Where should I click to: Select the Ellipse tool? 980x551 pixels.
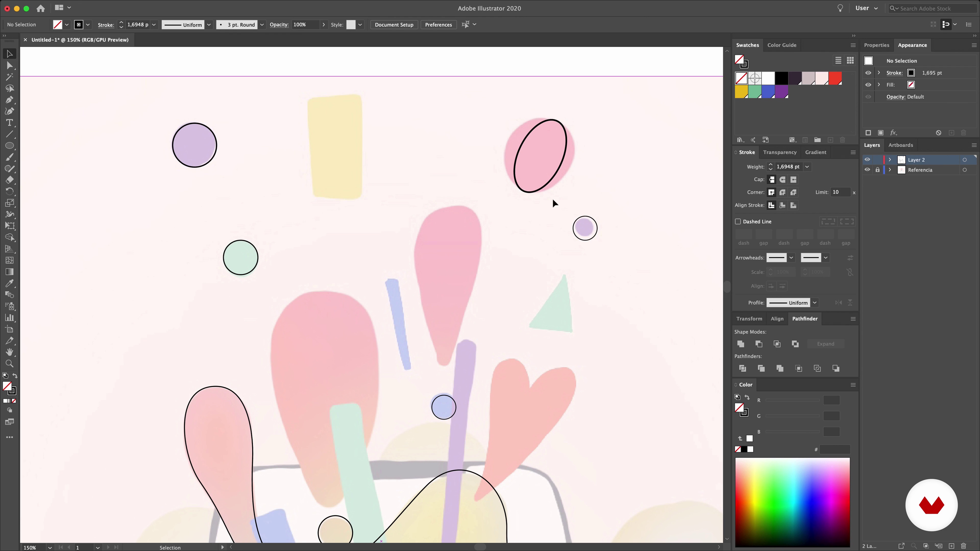point(9,146)
